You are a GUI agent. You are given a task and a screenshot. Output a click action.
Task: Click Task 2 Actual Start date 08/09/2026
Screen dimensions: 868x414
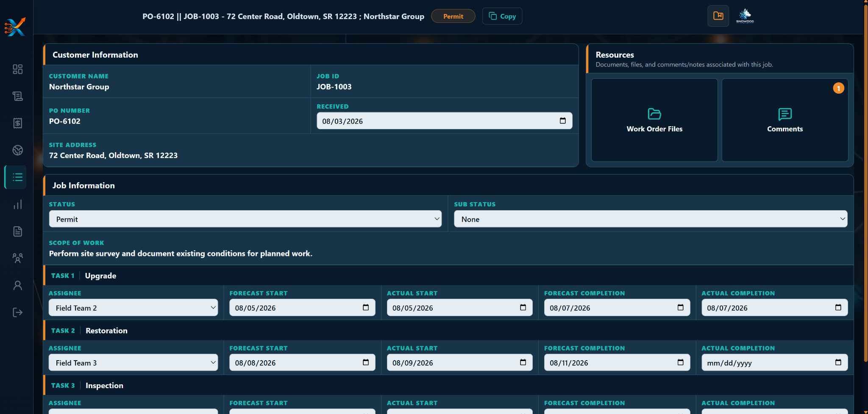(459, 363)
